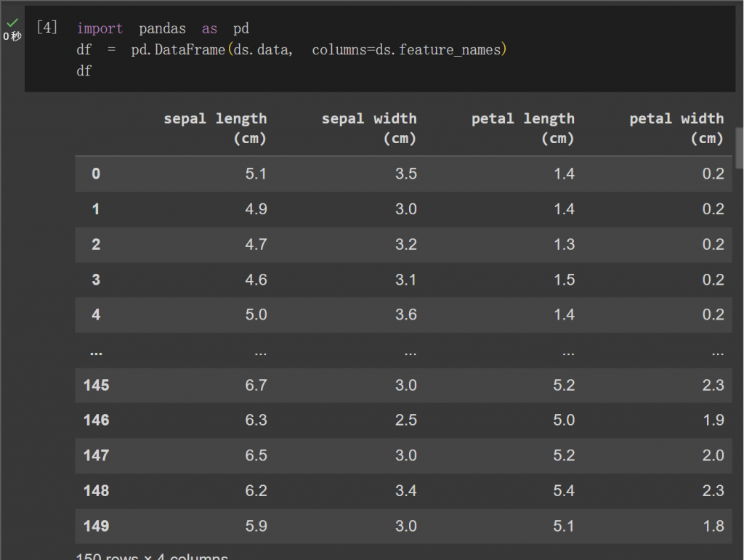The height and width of the screenshot is (560, 744).
Task: Click the sepal width (cm) column header
Action: (369, 128)
